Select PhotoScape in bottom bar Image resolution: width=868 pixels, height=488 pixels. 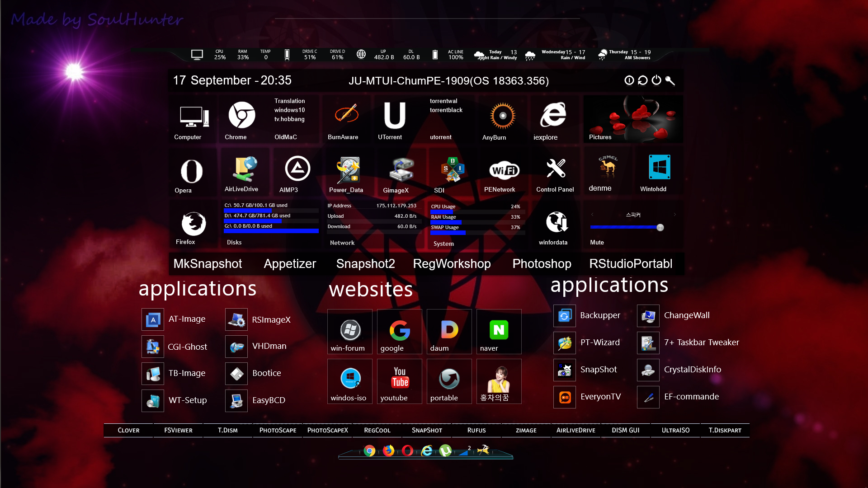click(x=278, y=430)
